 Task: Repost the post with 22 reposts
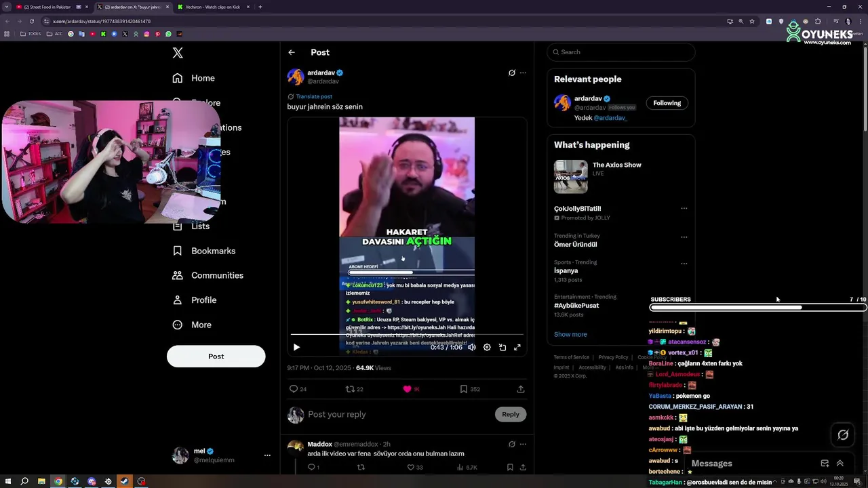point(351,389)
